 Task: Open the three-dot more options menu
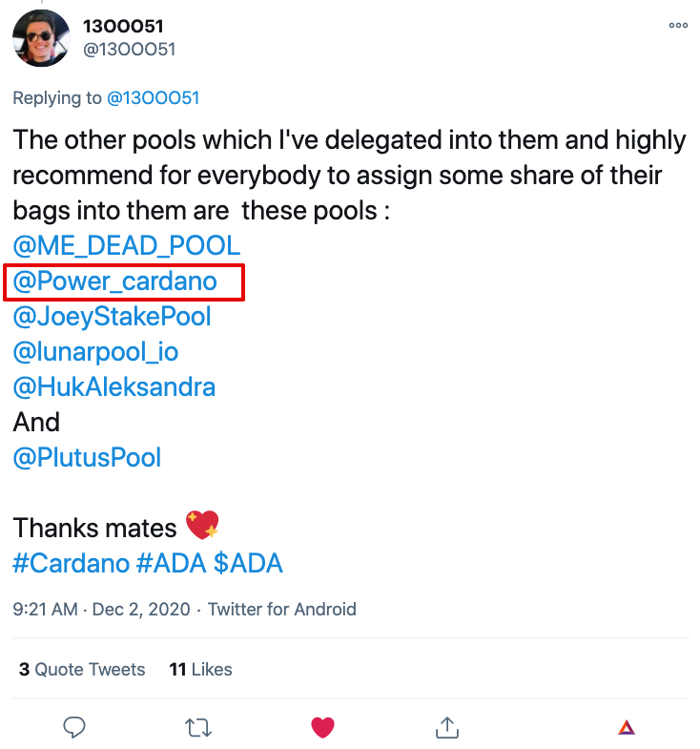coord(678,26)
